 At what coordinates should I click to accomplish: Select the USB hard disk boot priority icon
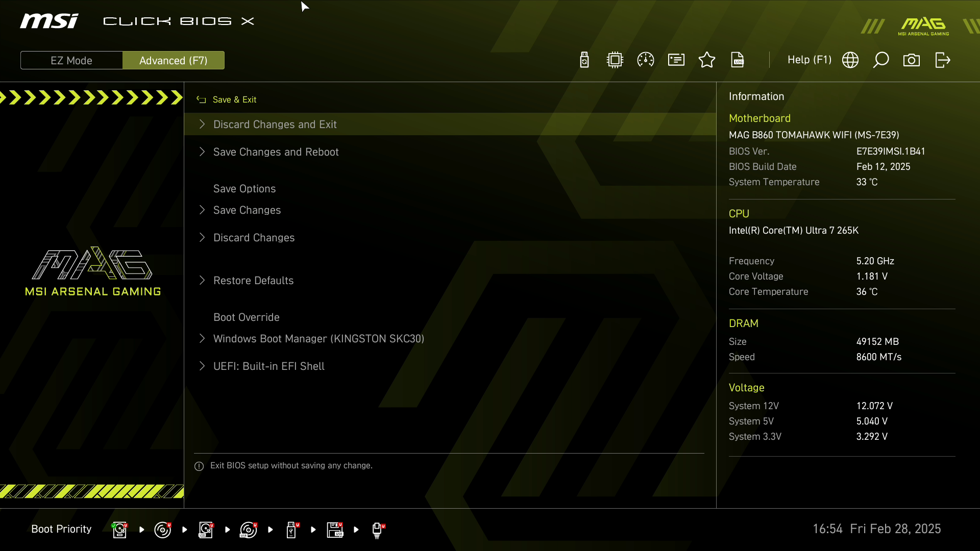point(206,530)
